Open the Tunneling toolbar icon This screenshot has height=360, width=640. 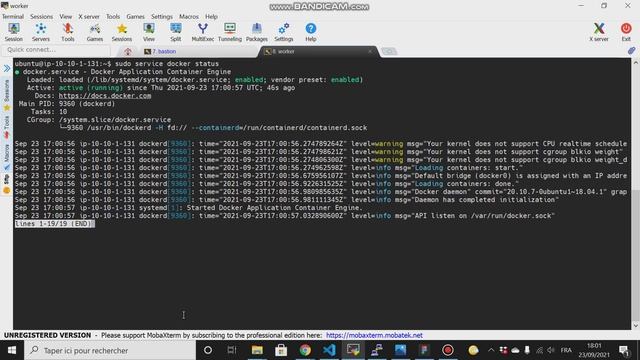click(x=230, y=32)
